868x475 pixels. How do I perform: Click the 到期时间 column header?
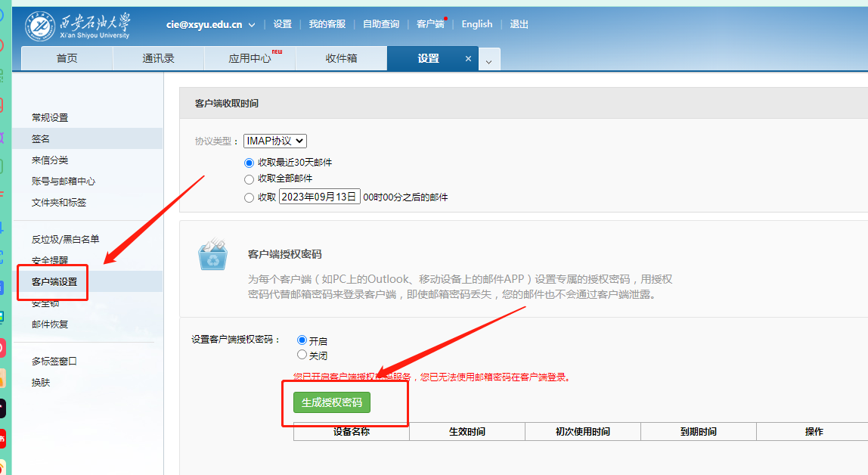699,432
